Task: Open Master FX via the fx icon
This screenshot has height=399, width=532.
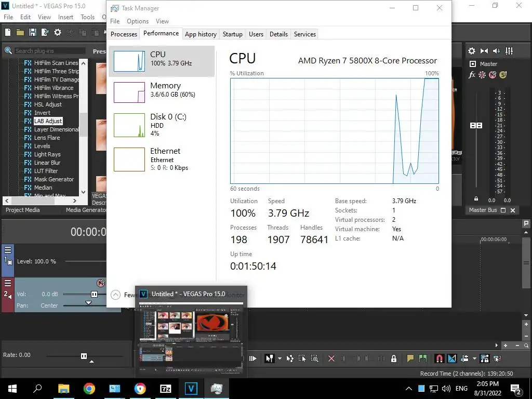Action: coord(472,75)
